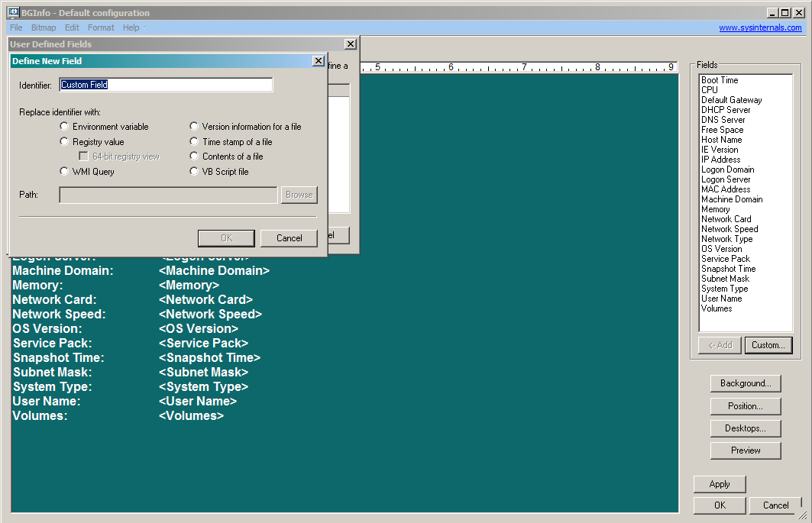Select the Environment variable option
Viewport: 812px width, 523px height.
[64, 126]
